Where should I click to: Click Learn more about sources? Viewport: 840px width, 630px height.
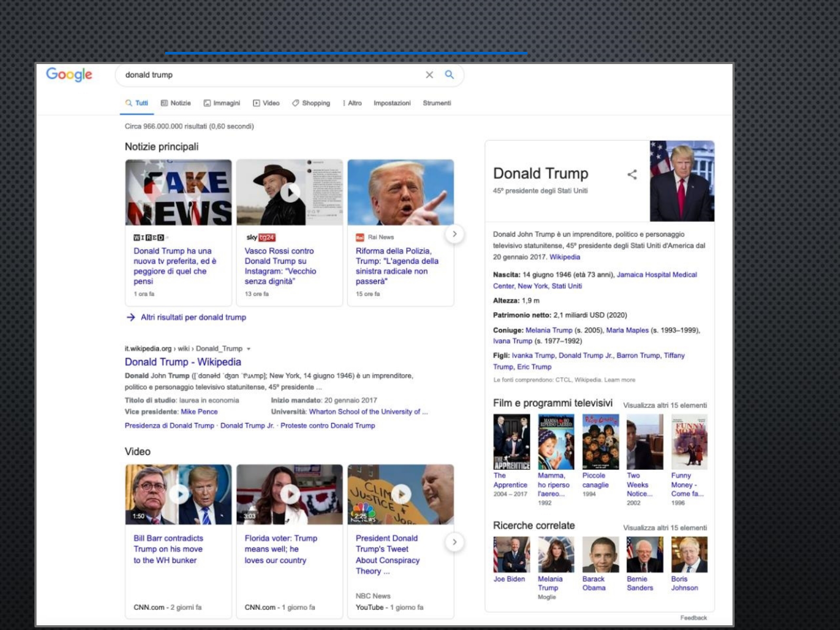tap(620, 380)
